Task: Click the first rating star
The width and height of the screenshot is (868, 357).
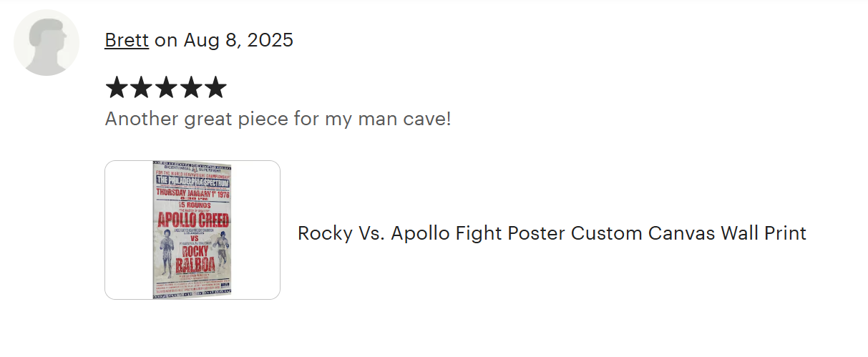Action: (x=117, y=89)
